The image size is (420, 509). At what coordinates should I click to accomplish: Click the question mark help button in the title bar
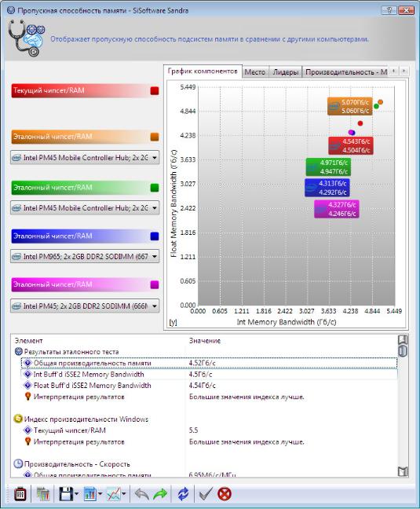tap(389, 10)
